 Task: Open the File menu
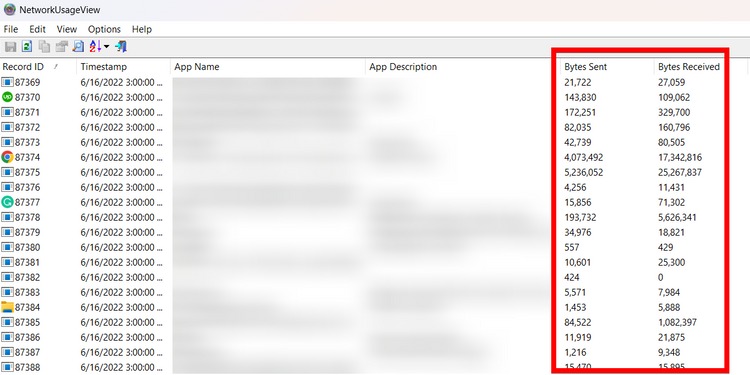(11, 29)
